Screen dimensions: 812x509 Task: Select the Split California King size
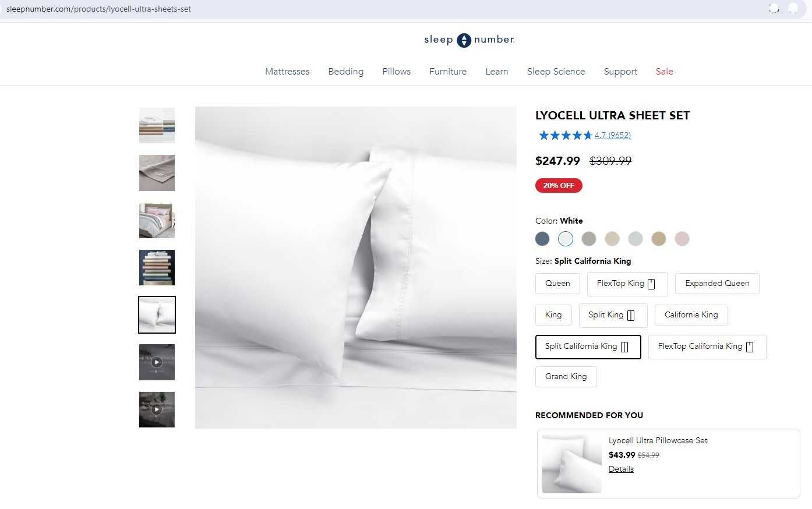[x=588, y=347]
